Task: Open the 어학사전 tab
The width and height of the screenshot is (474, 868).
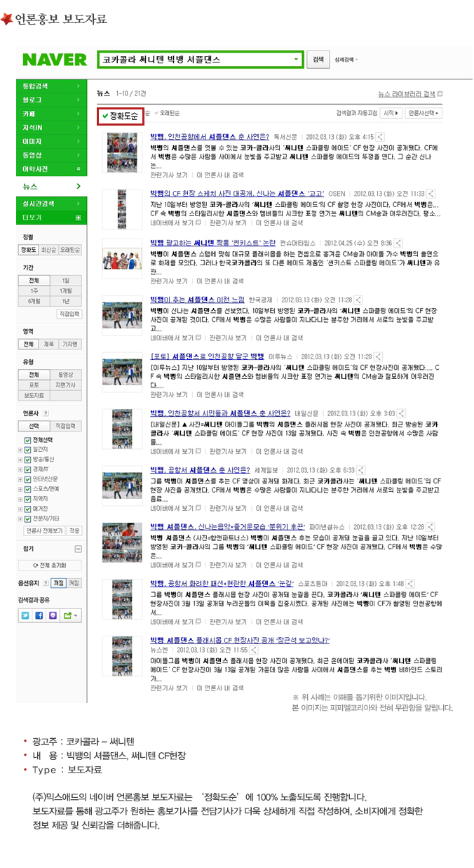Action: [x=50, y=169]
